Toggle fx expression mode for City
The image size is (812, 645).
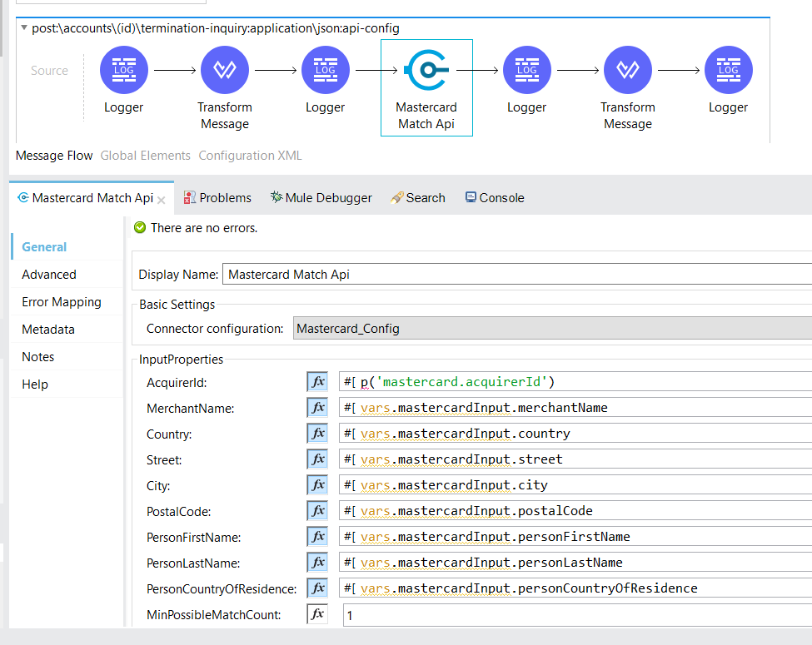317,485
